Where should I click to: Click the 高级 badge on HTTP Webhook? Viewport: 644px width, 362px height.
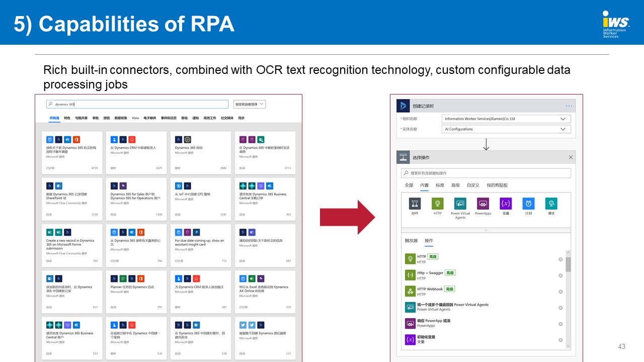pos(450,289)
